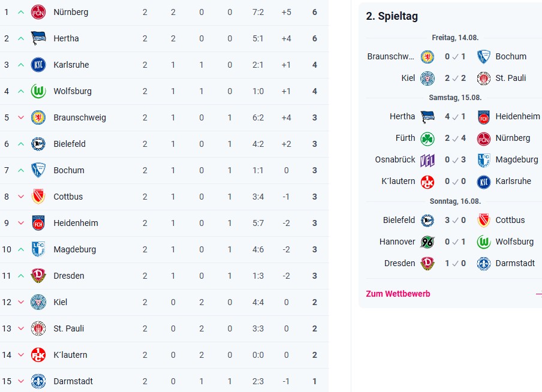The width and height of the screenshot is (542, 392).
Task: Select the Dresden crest in standings row eleven
Action: [38, 276]
